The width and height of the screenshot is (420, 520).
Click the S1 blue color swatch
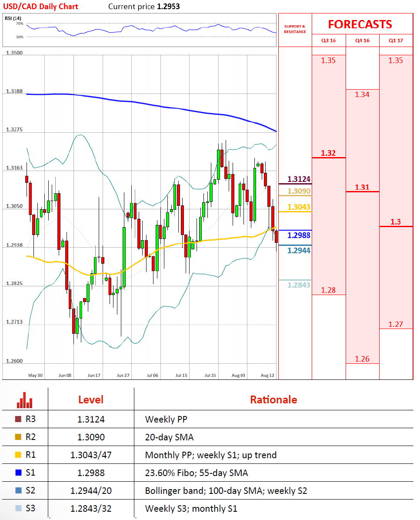point(18,473)
